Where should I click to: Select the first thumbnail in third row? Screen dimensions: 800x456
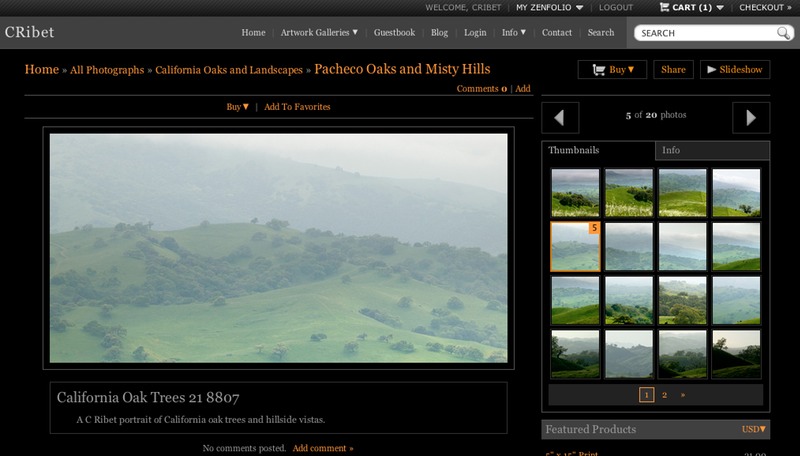point(575,300)
